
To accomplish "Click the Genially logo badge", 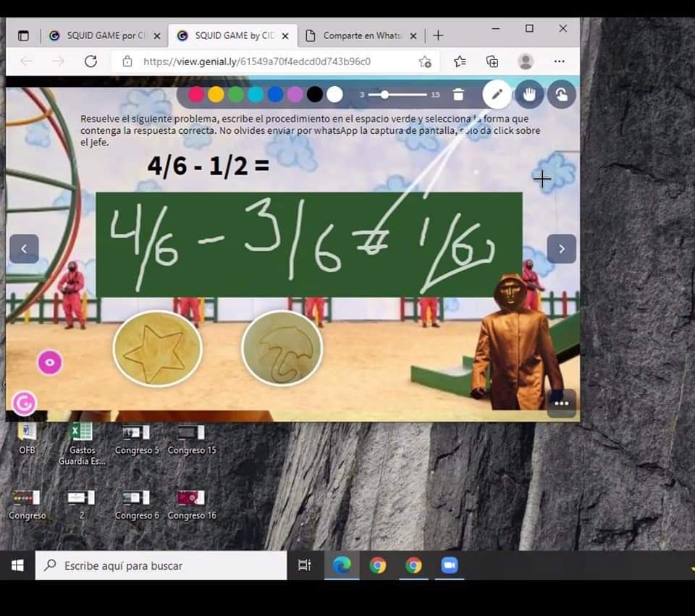I will (x=24, y=403).
